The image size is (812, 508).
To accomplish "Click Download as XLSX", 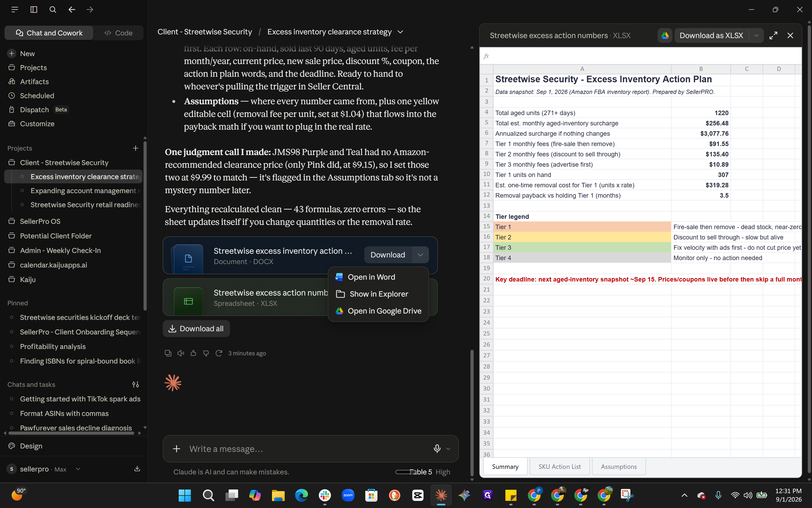I will pyautogui.click(x=711, y=36).
